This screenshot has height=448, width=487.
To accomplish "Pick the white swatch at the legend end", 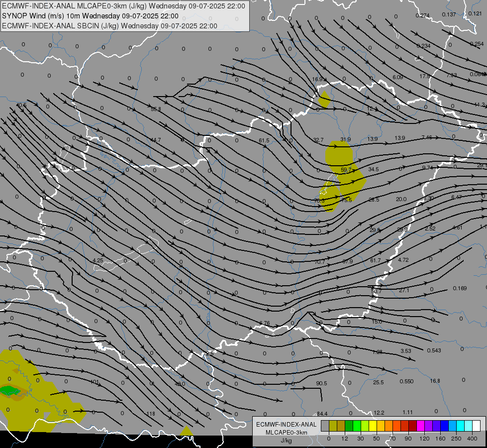I will point(476,426).
